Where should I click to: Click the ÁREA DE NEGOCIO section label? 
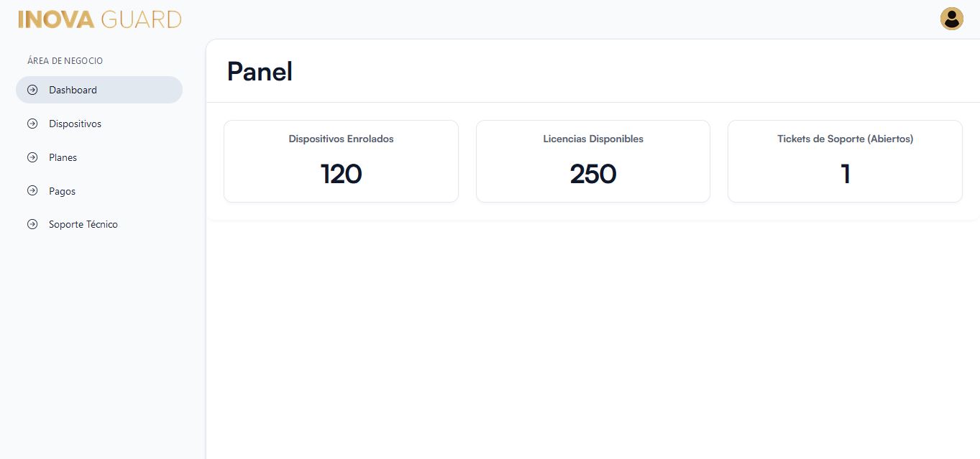[x=65, y=61]
